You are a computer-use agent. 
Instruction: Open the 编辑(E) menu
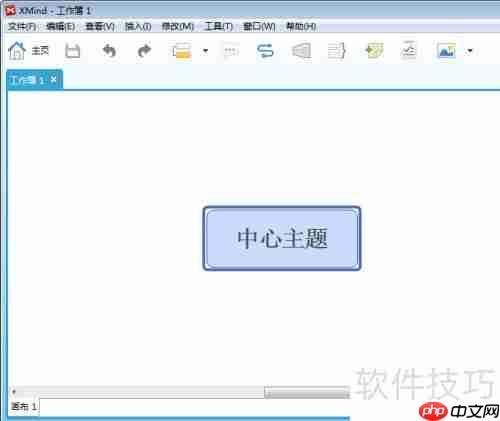tap(60, 26)
